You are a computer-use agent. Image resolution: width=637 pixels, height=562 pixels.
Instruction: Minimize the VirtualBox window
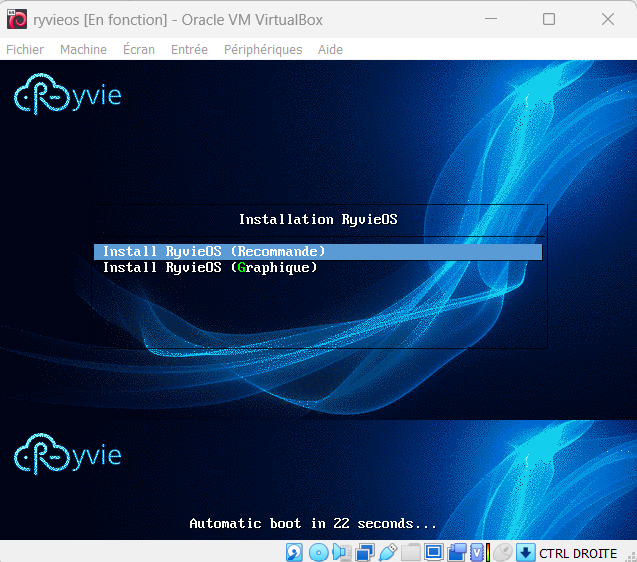[x=491, y=19]
